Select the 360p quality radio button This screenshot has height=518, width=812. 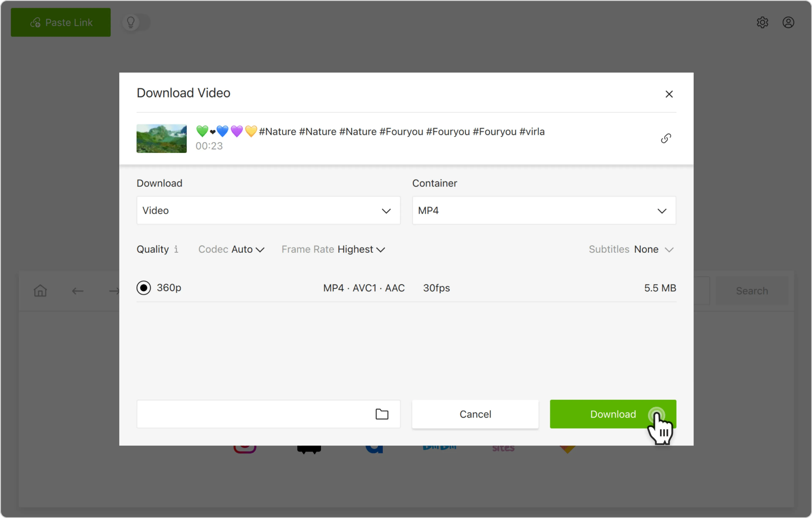(x=144, y=288)
